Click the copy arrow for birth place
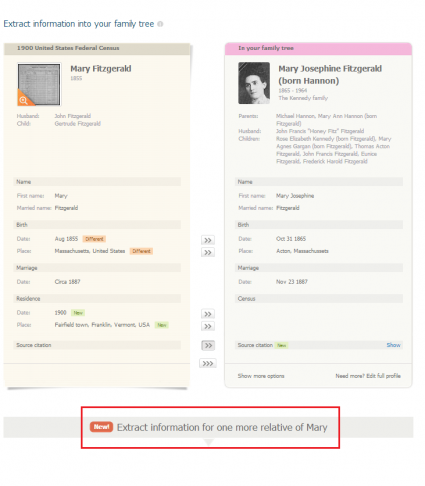The width and height of the screenshot is (425, 486). tap(208, 252)
